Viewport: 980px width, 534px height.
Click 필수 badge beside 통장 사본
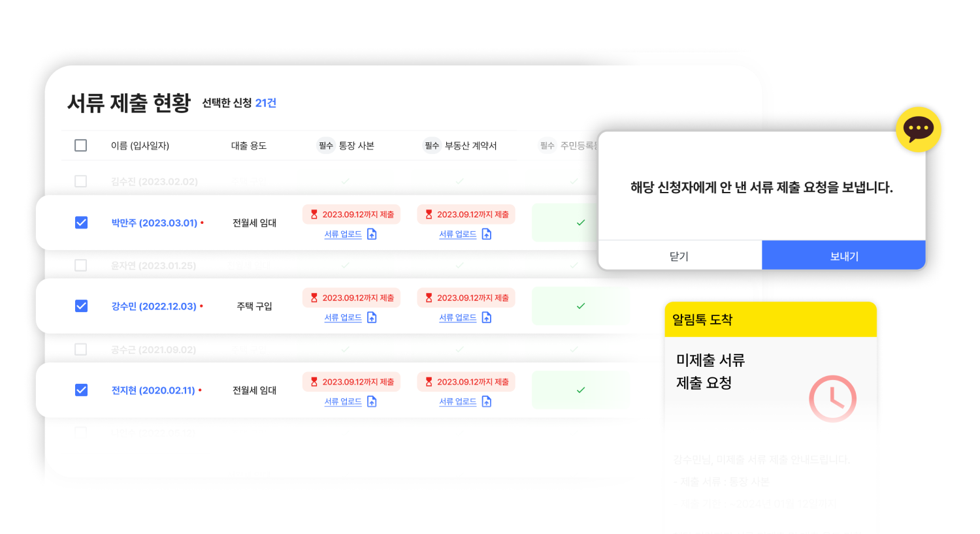tap(326, 146)
